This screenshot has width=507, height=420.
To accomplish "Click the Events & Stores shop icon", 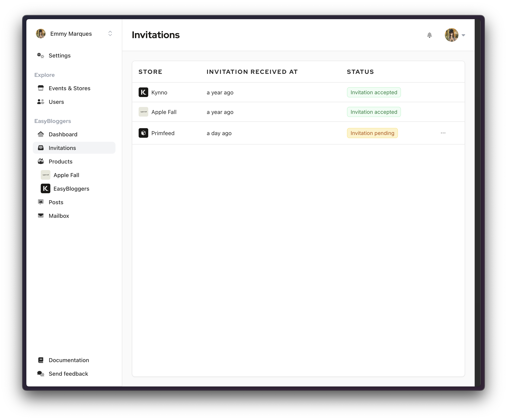I will tap(41, 88).
